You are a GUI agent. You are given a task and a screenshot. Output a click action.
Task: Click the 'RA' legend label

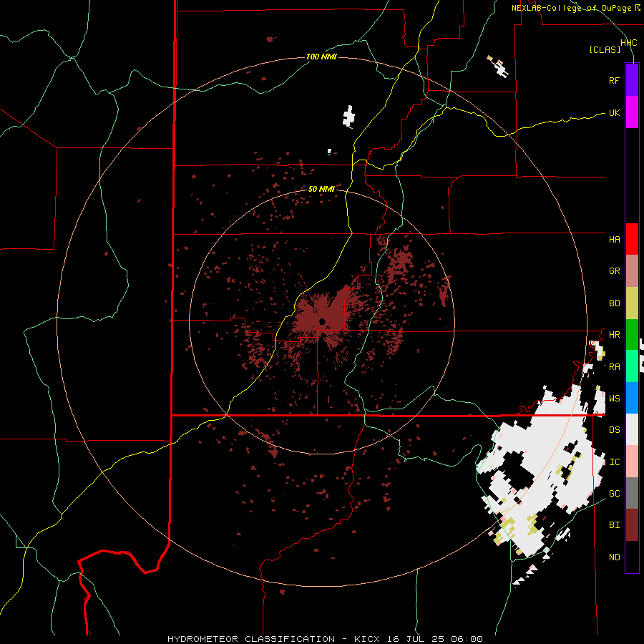614,367
